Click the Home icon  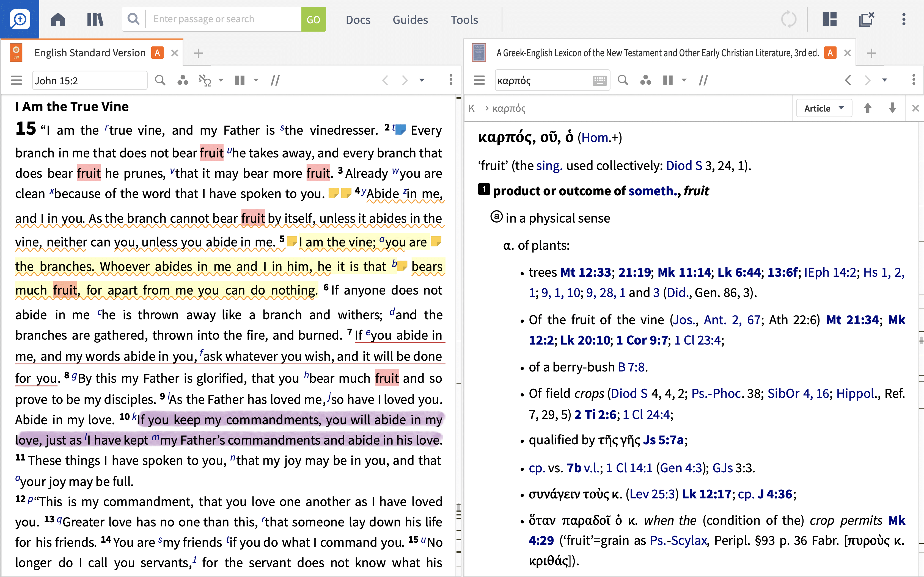click(x=58, y=19)
